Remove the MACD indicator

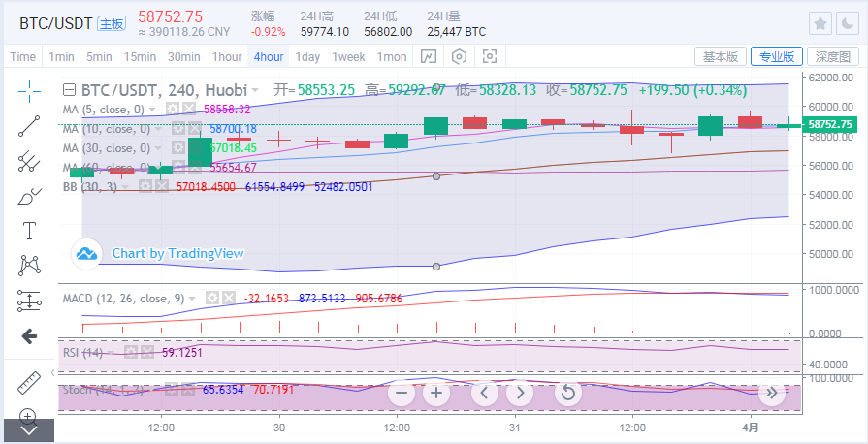click(x=229, y=299)
